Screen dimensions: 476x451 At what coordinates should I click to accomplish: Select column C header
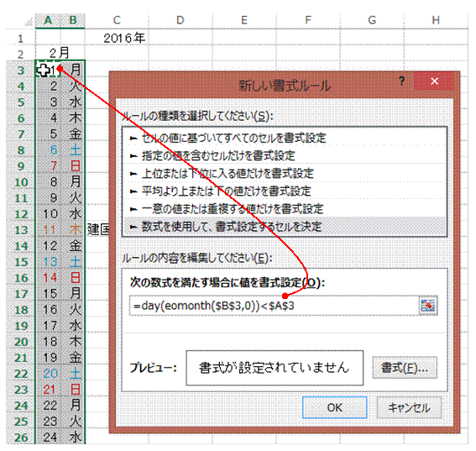pos(117,20)
